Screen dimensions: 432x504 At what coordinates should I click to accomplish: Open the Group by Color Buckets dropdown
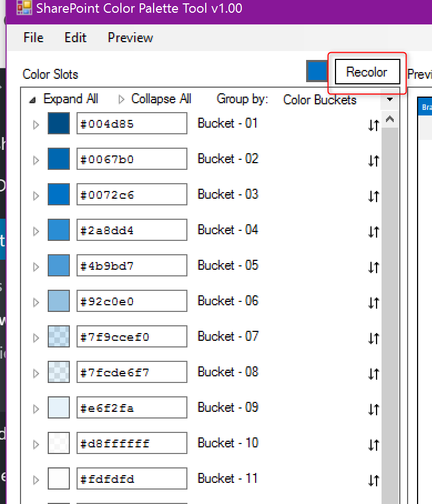coord(390,99)
